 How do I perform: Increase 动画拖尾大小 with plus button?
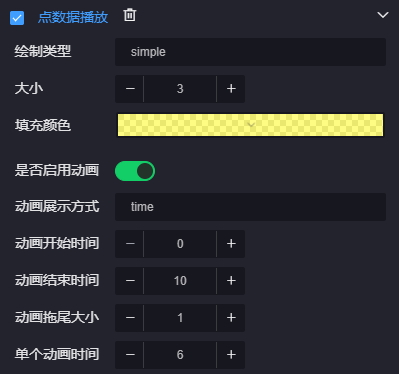pyautogui.click(x=231, y=318)
